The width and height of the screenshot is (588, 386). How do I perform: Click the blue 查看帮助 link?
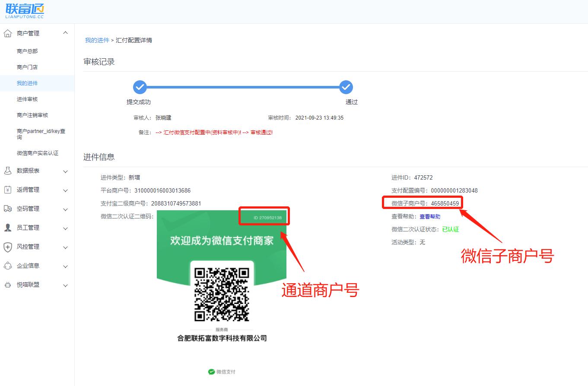click(430, 216)
